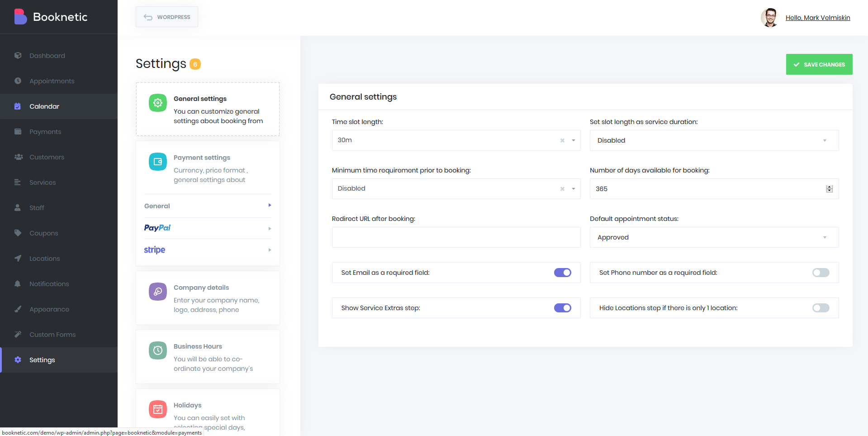Open Appearance menu item
The image size is (868, 436).
point(59,309)
